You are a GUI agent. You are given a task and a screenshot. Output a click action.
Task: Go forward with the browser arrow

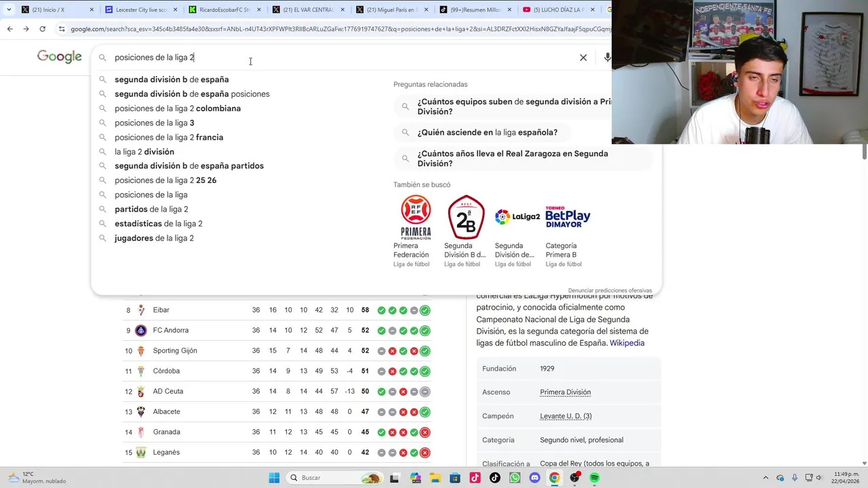pos(26,29)
